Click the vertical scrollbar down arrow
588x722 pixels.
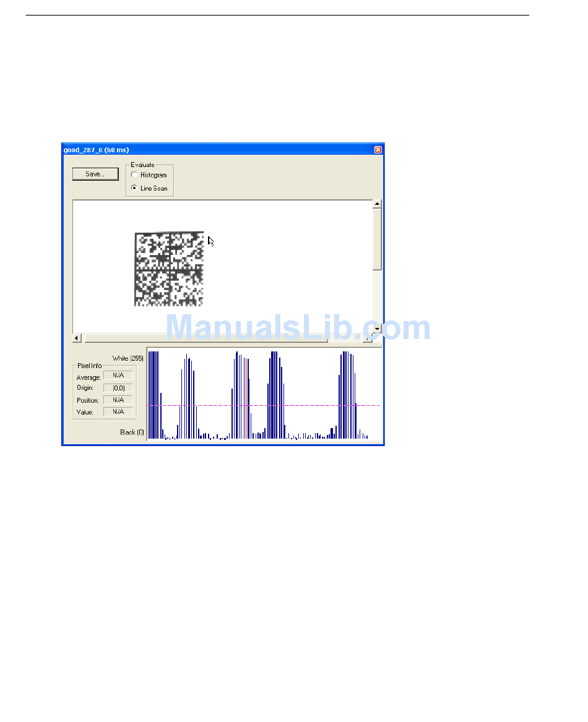point(377,329)
